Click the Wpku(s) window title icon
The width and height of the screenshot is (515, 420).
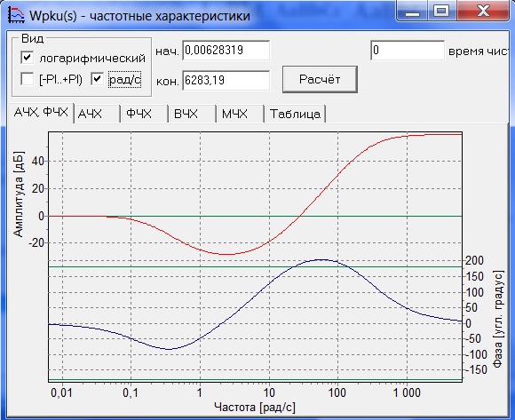16,15
